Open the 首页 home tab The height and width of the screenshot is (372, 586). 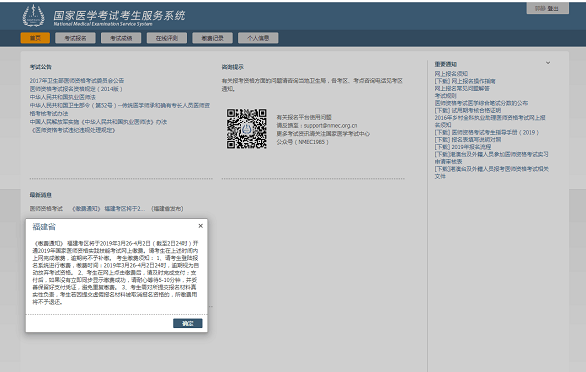click(35, 38)
